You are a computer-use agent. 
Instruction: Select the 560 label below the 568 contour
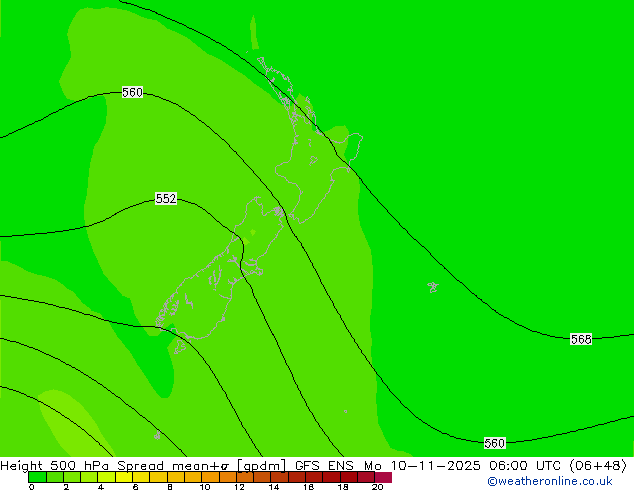495,444
